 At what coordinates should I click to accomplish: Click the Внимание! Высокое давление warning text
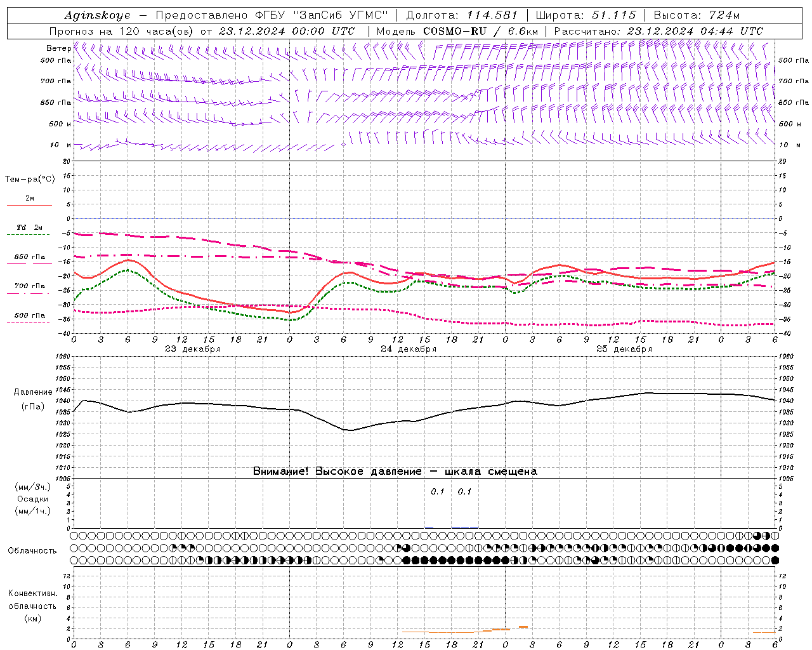click(x=395, y=472)
